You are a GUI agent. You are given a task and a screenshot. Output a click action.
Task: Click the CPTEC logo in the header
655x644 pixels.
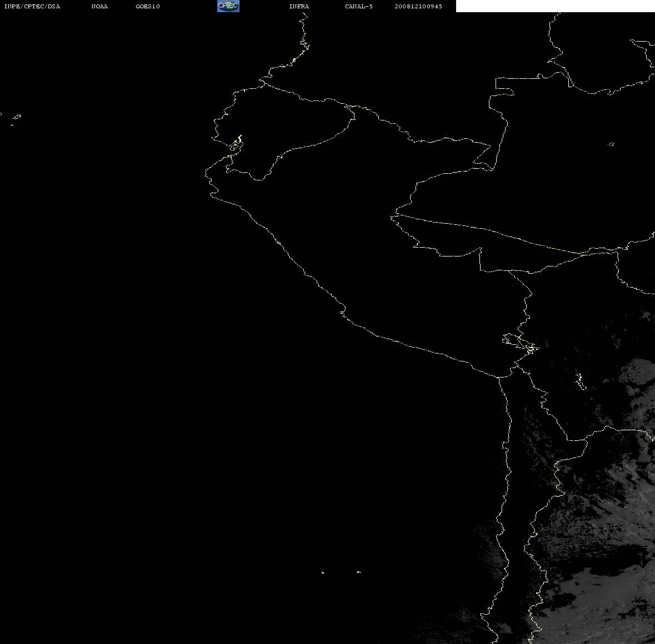(228, 6)
